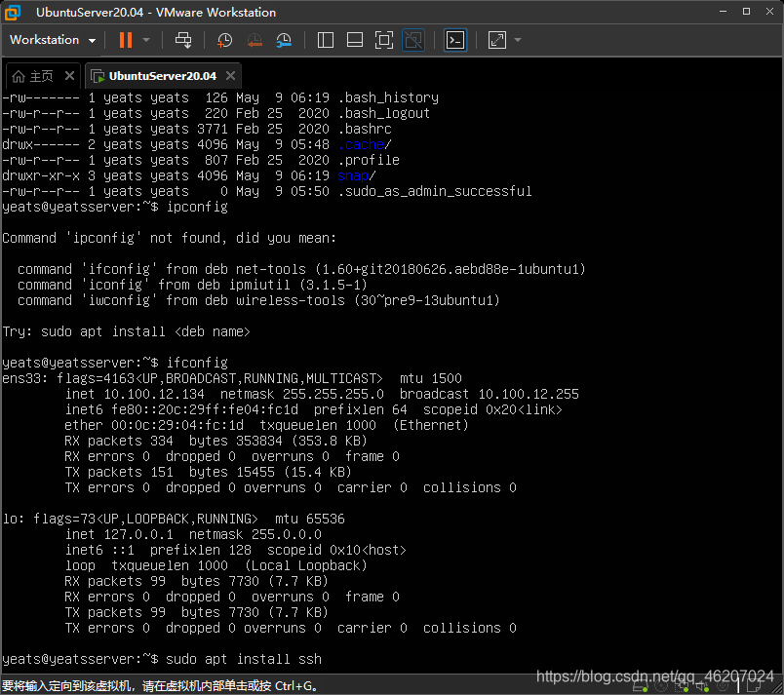Maximize the VMware Workstation window
Image resolution: width=784 pixels, height=695 pixels.
[x=746, y=11]
